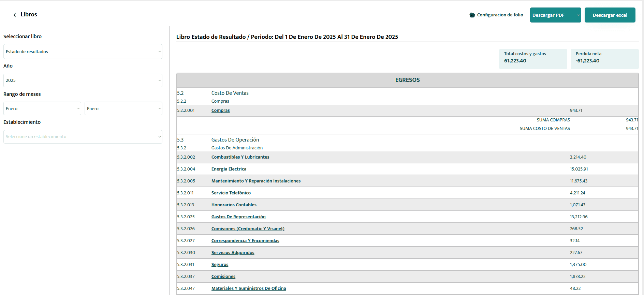This screenshot has height=295, width=644.
Task: Open the Combustibles Y Lubricantes account link
Action: point(240,157)
